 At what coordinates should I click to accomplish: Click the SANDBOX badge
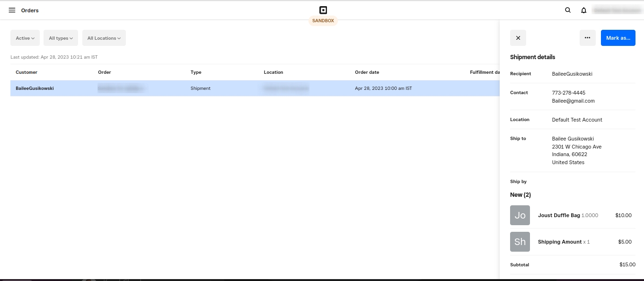point(323,21)
